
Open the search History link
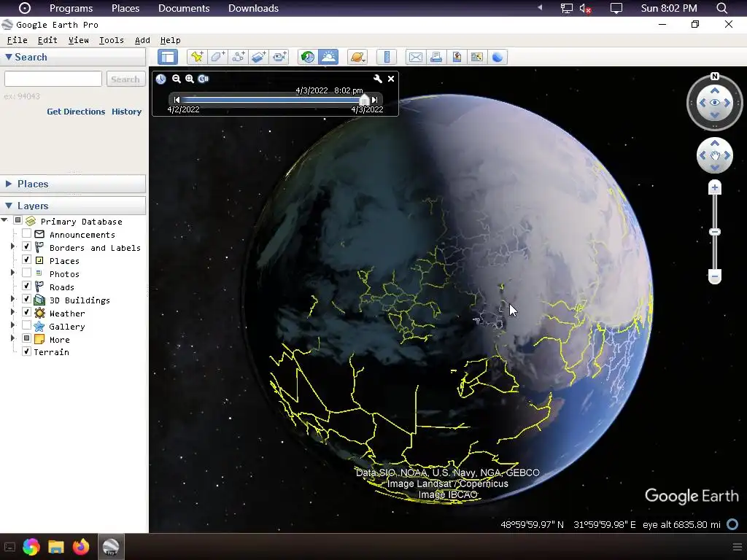(x=127, y=112)
